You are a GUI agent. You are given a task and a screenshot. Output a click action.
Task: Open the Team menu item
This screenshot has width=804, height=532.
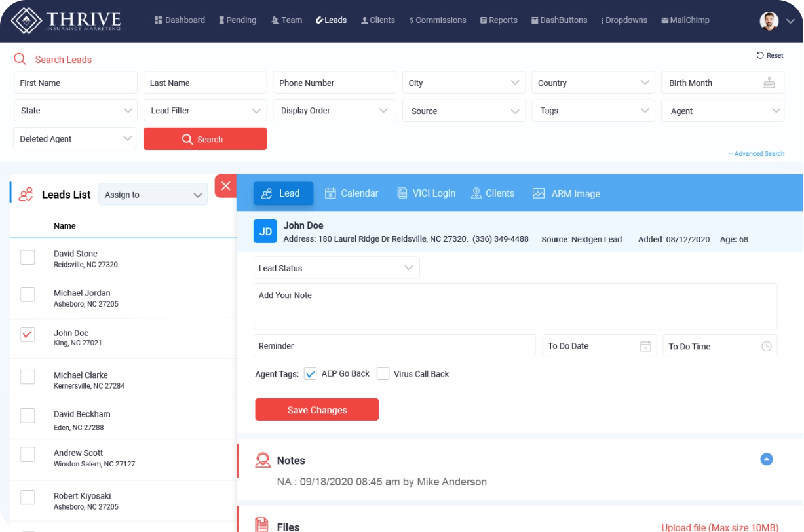point(286,20)
